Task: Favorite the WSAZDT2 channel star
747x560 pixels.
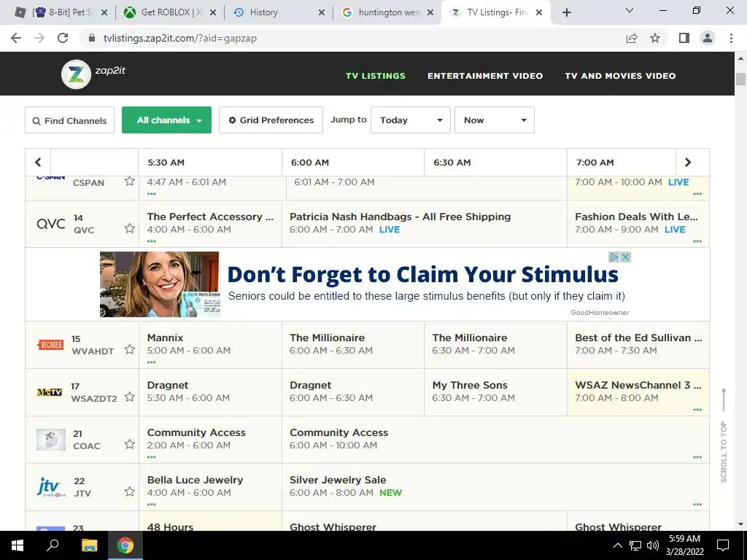Action: pyautogui.click(x=130, y=397)
